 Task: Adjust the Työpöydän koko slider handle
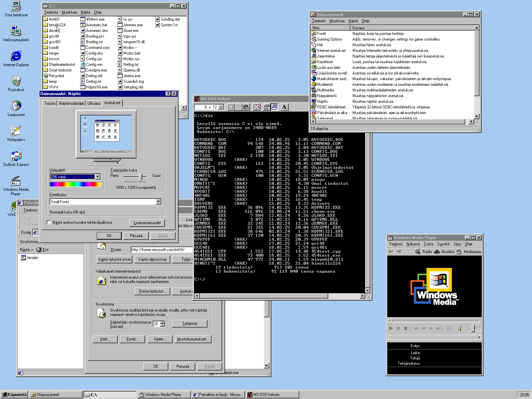[141, 177]
